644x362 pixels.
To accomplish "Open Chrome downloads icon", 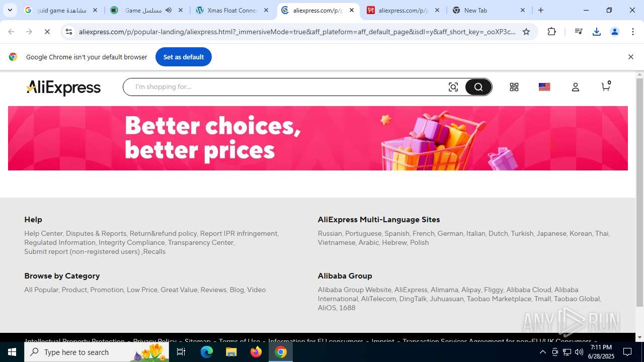I will tap(597, 32).
